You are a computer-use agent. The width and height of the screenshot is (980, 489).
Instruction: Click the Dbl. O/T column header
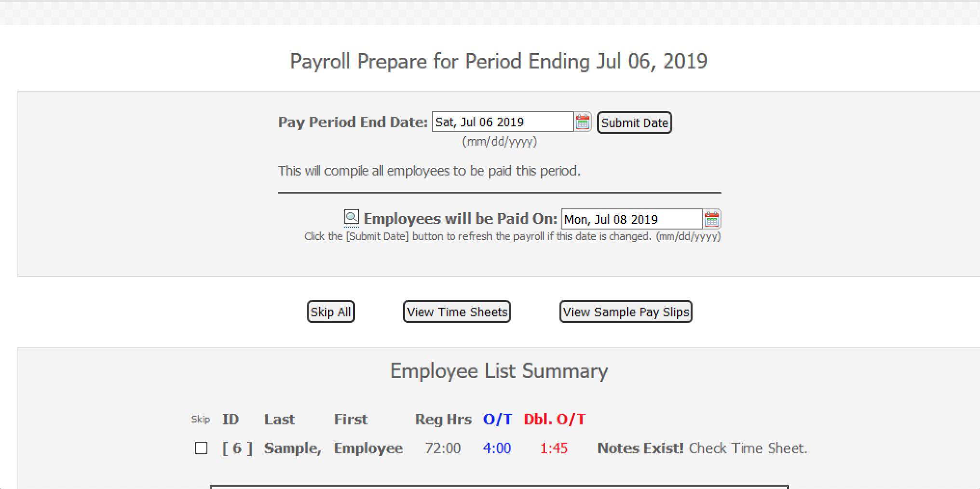554,419
